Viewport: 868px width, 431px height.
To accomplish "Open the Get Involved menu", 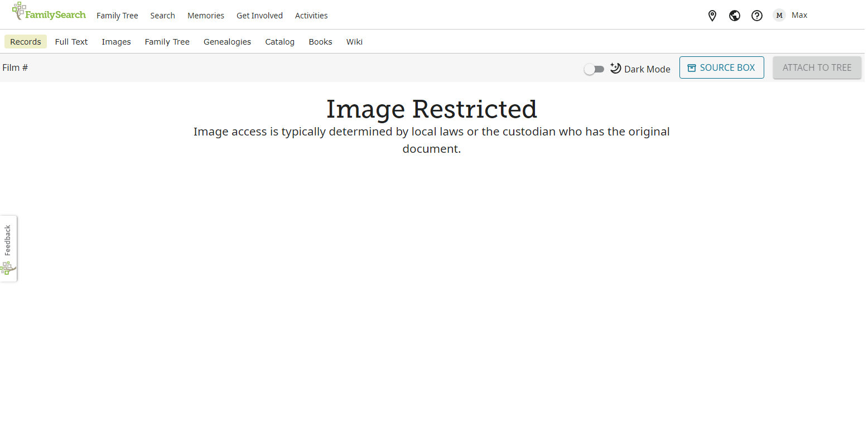I will tap(259, 16).
